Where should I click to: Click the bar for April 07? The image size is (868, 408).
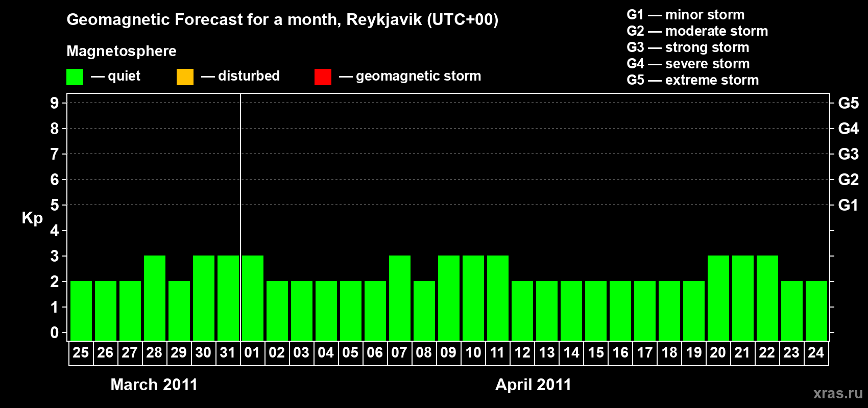pyautogui.click(x=400, y=298)
